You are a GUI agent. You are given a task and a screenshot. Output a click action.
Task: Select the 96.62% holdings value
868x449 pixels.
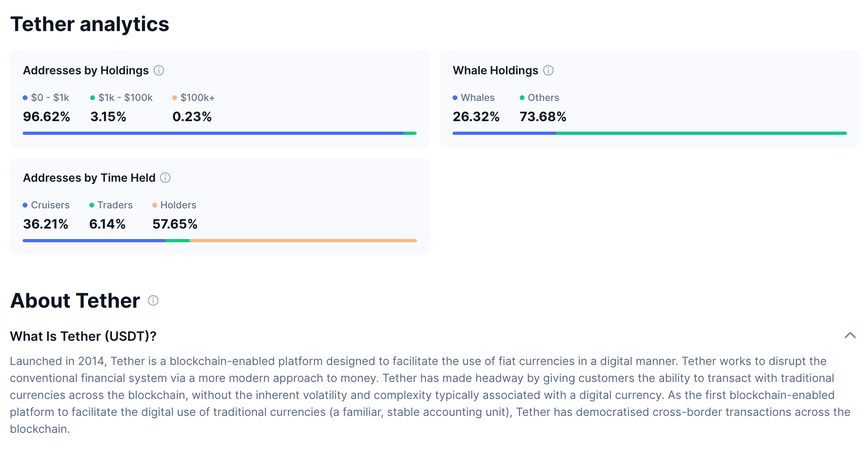pyautogui.click(x=47, y=117)
